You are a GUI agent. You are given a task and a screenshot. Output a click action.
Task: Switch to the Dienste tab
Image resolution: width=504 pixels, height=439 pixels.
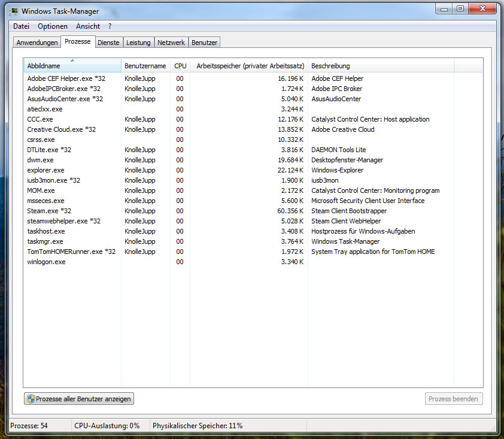pos(108,43)
